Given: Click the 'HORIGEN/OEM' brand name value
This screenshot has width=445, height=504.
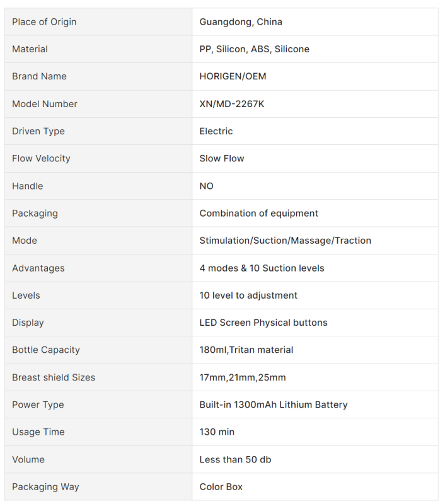Looking at the screenshot, I should [x=233, y=76].
